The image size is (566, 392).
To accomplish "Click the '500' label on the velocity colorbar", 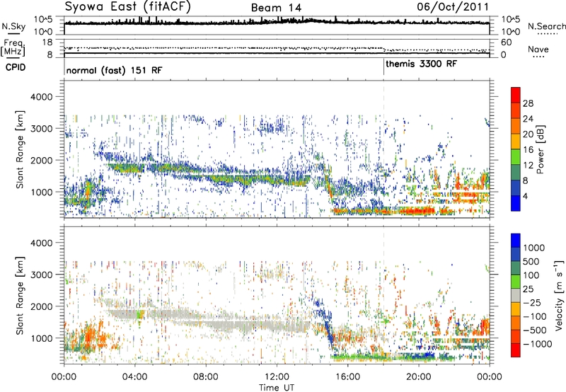I will [x=531, y=261].
